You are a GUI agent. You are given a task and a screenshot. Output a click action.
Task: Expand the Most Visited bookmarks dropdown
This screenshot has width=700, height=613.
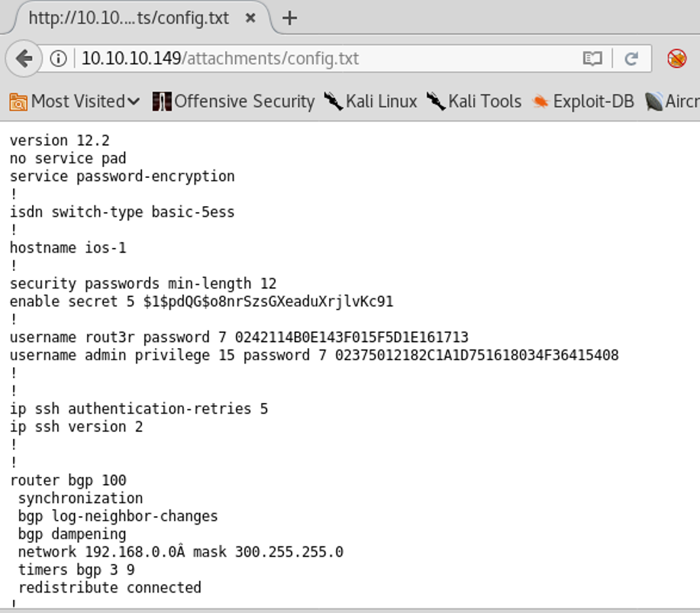134,102
